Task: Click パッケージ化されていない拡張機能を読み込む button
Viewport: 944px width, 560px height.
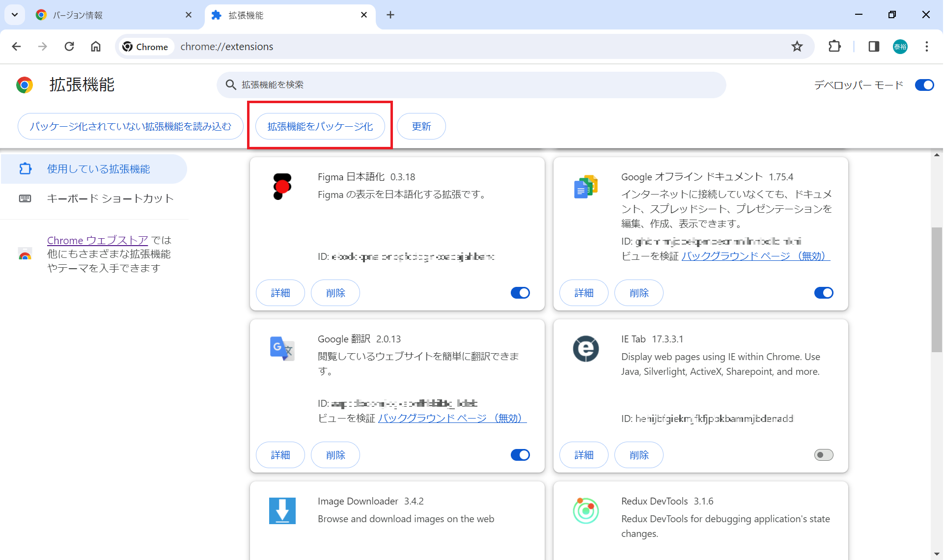Action: [131, 126]
